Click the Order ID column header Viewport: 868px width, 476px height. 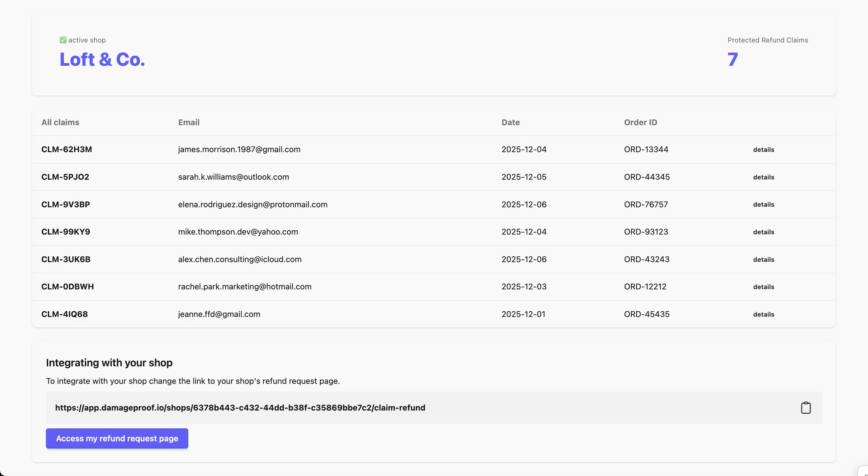[x=640, y=122]
